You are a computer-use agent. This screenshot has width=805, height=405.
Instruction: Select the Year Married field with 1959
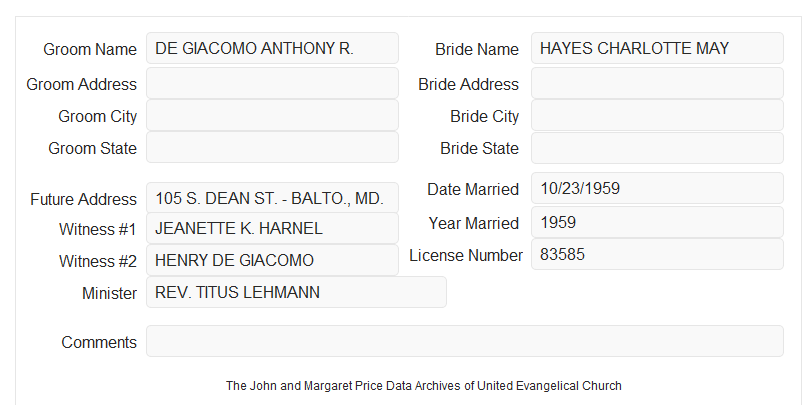coord(657,222)
